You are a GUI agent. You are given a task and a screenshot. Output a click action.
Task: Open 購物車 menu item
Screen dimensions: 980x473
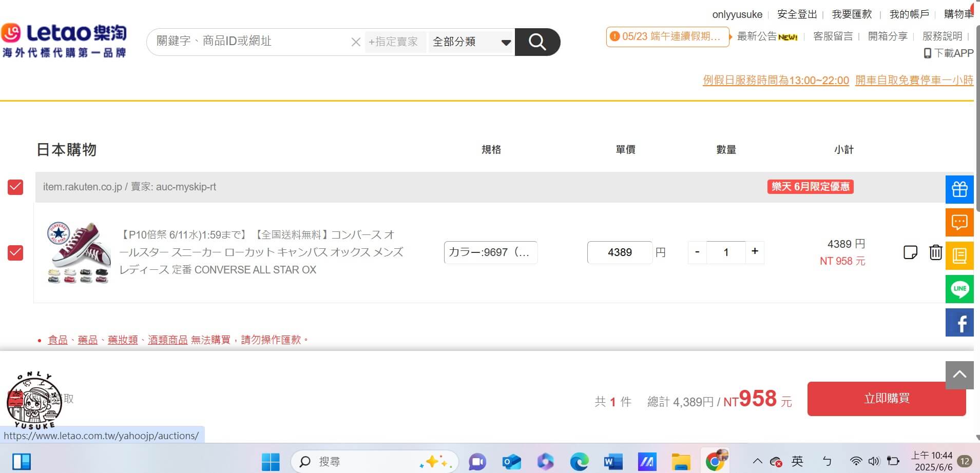(958, 14)
